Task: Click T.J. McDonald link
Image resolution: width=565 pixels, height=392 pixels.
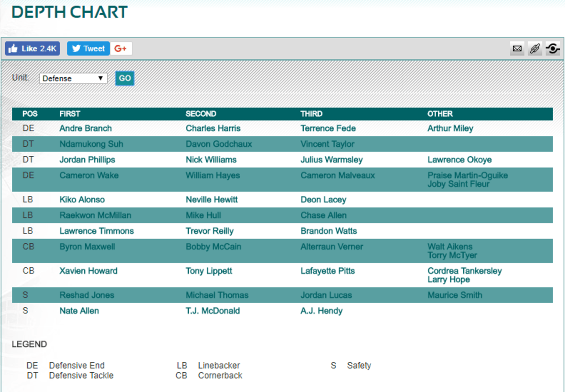Action: 213,311
